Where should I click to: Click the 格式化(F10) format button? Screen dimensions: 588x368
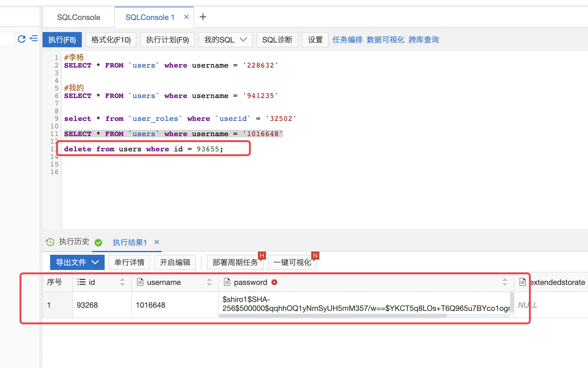pos(111,40)
